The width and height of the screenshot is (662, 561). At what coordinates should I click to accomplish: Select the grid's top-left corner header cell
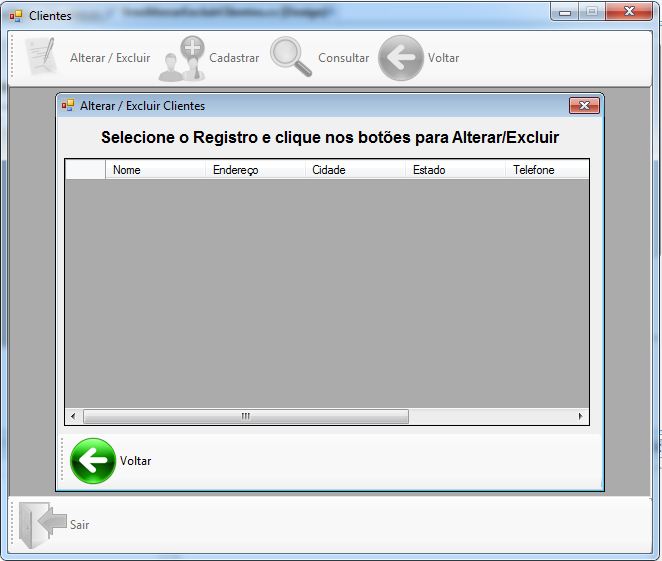tap(85, 170)
